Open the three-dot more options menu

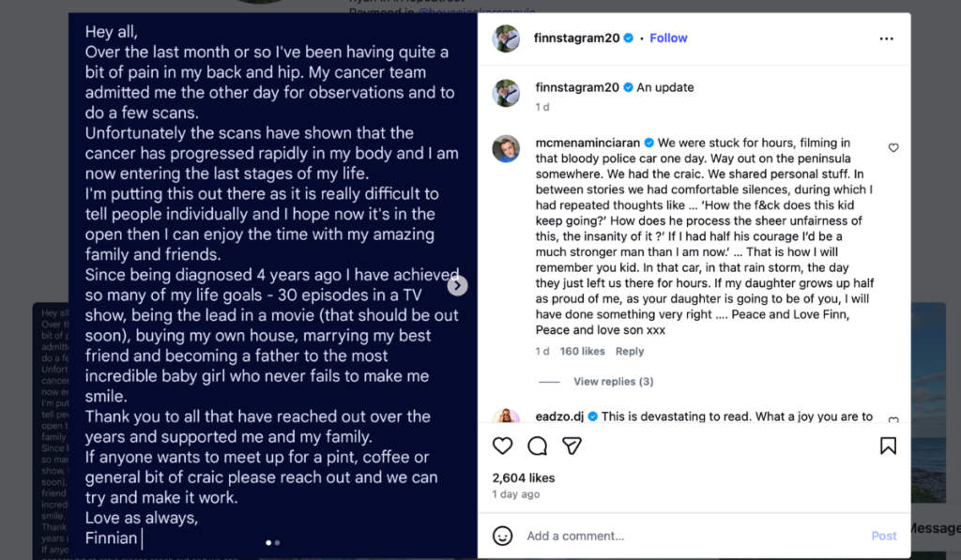tap(887, 38)
